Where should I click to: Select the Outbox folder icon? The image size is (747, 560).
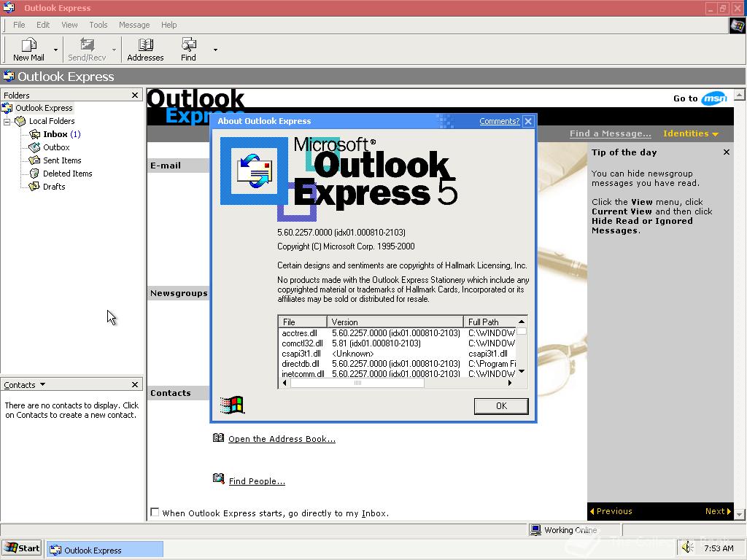34,147
